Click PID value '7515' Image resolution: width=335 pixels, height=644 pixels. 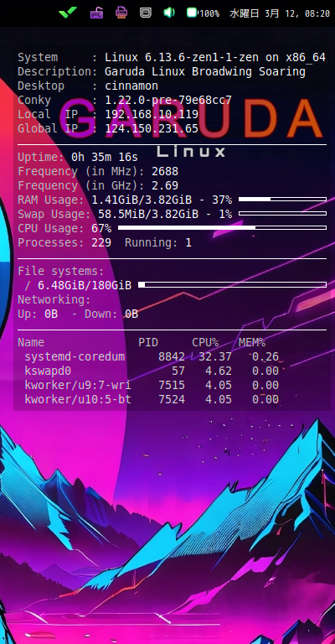point(172,385)
